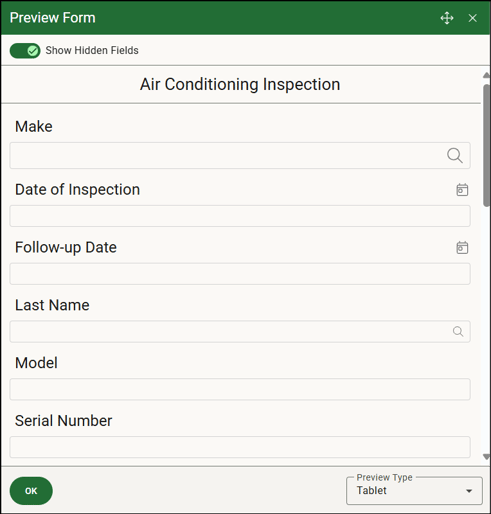Open the Preview Type dropdown
The image size is (491, 514).
414,491
